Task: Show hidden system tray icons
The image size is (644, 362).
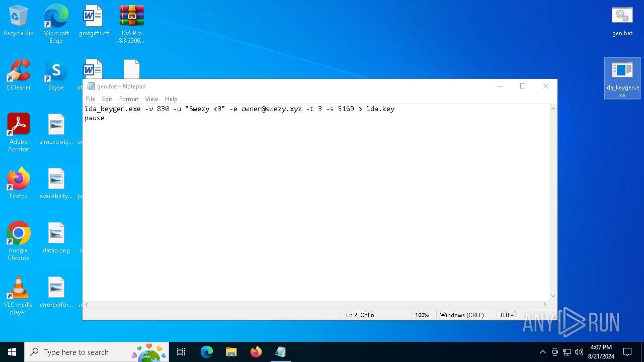Action: (542, 352)
